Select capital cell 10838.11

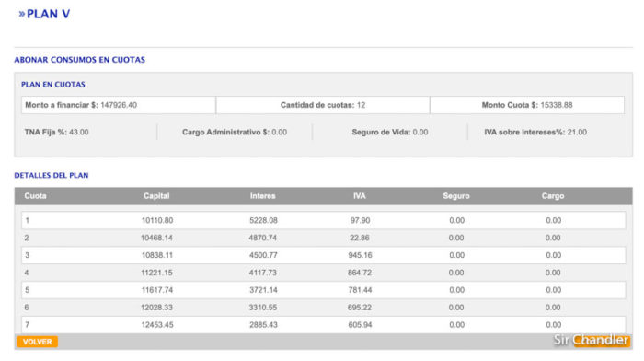point(157,255)
